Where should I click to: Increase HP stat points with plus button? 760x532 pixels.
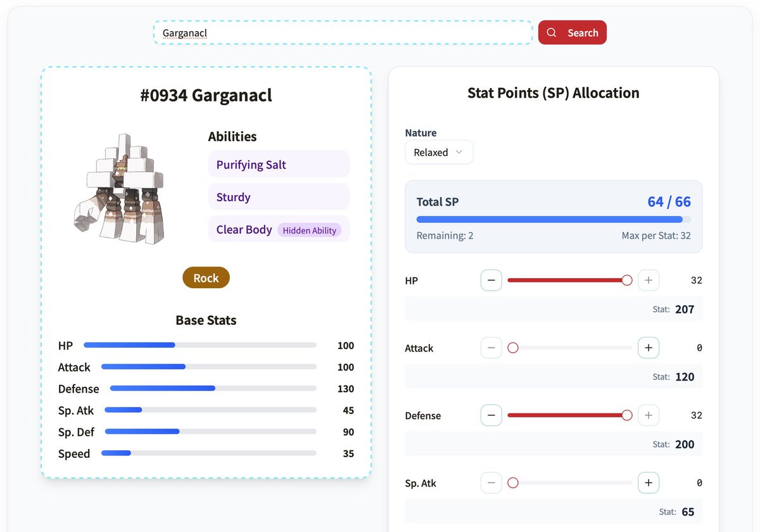click(649, 280)
